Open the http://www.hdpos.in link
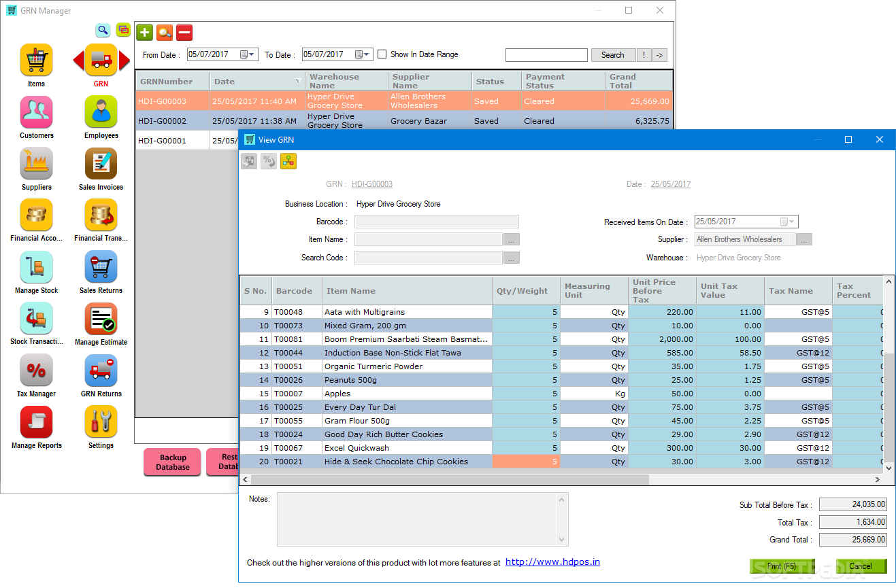This screenshot has height=588, width=896. (x=552, y=562)
